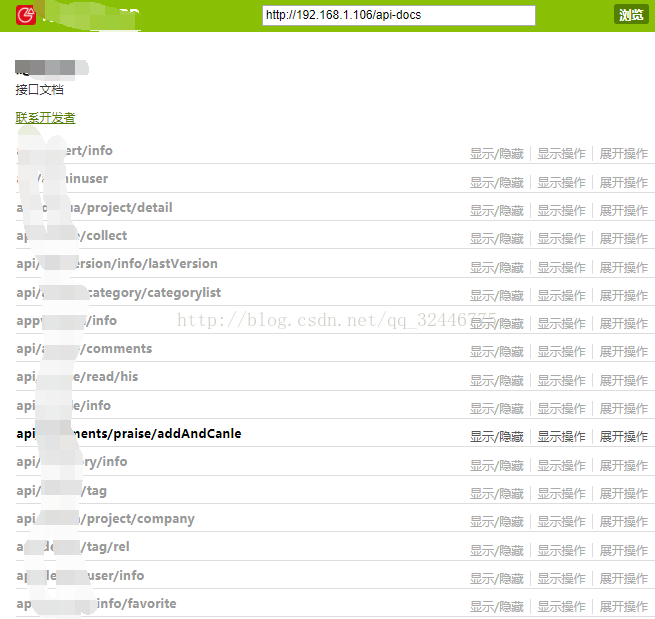Screen dimensions: 655x619
Task: Open the read/his API heading
Action: [x=77, y=376]
